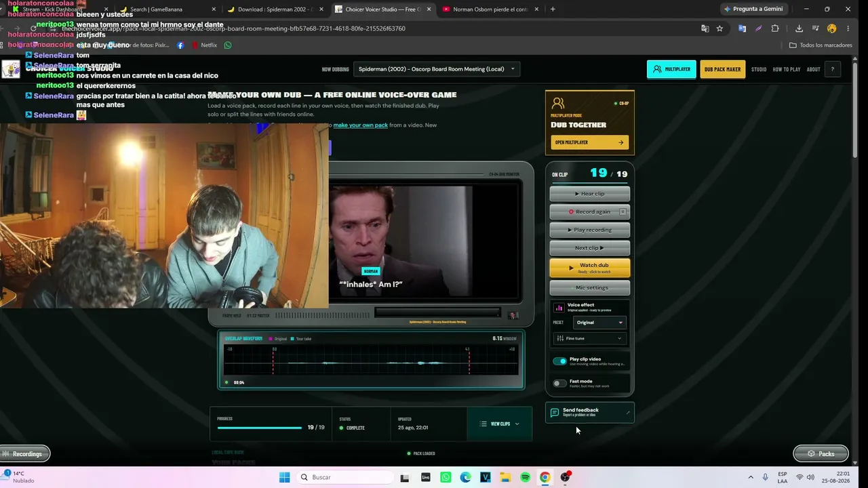Viewport: 868px width, 488px height.
Task: Click the Record again button
Action: tap(590, 211)
